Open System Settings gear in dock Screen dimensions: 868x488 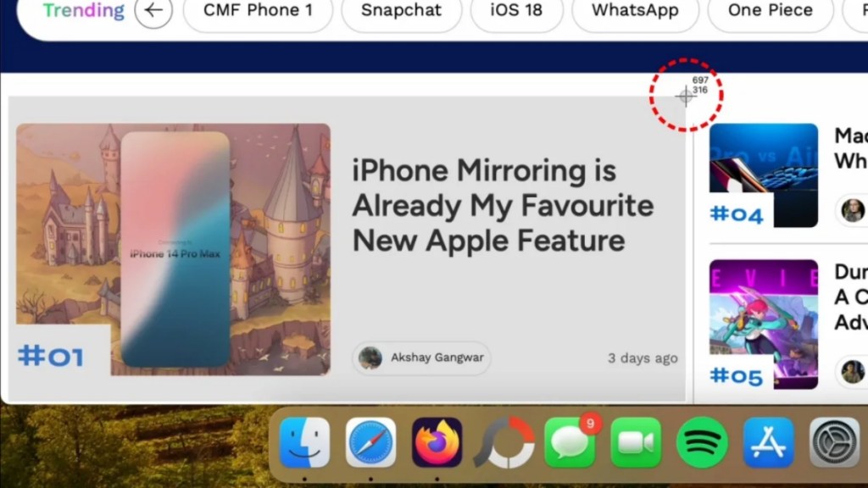834,442
